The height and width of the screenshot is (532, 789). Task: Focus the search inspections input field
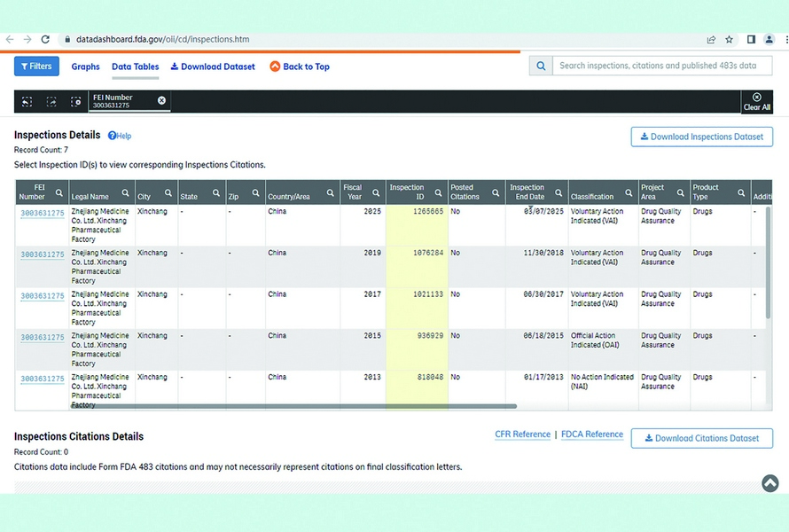coord(660,66)
